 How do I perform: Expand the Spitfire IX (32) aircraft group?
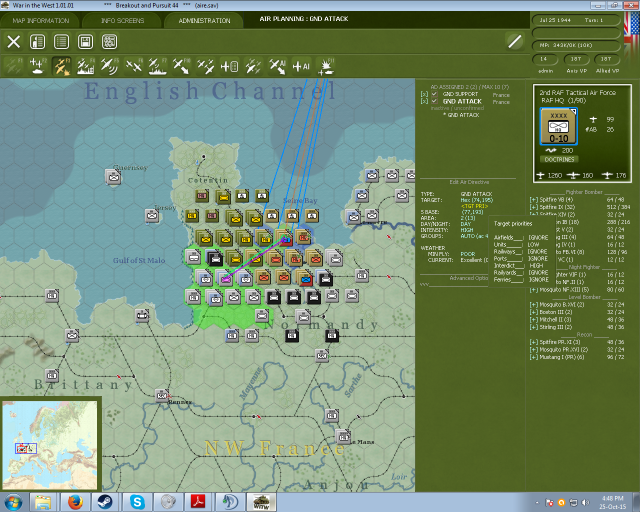(533, 207)
